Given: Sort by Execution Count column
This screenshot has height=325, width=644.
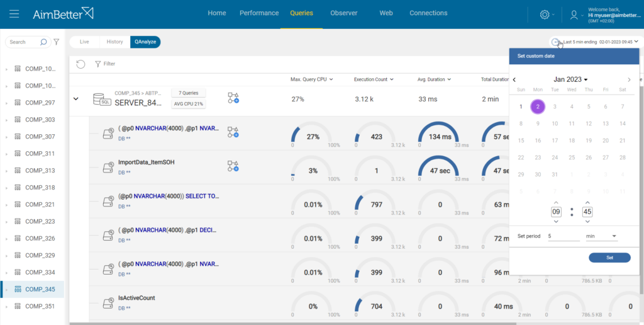Looking at the screenshot, I should pyautogui.click(x=374, y=79).
